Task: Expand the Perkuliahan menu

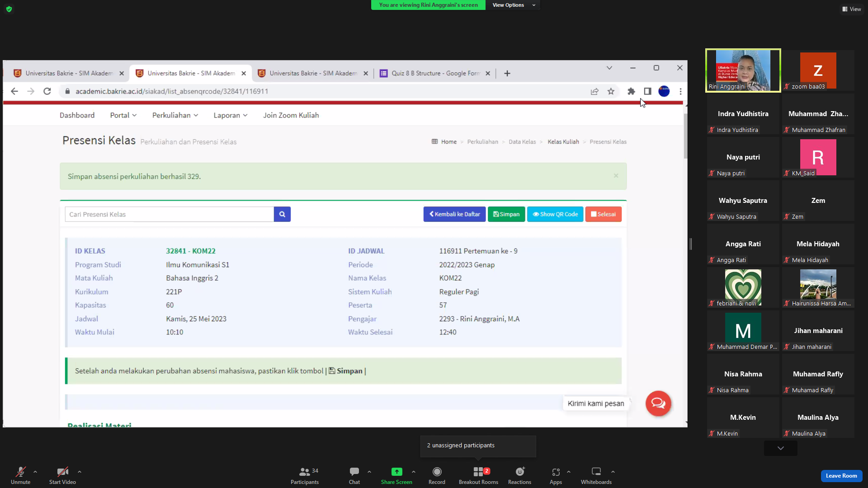Action: [175, 115]
